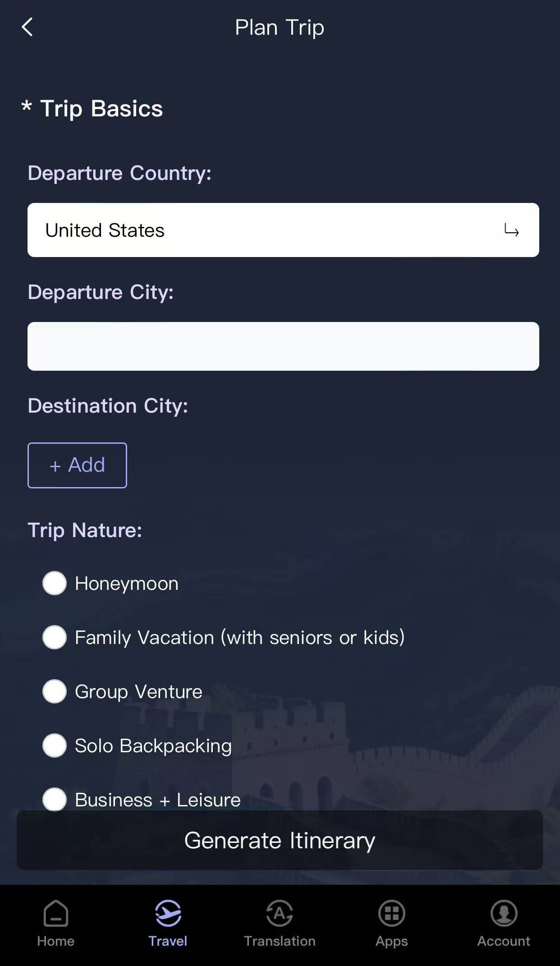Switch to the Translation tab label
The width and height of the screenshot is (560, 966).
pyautogui.click(x=280, y=941)
